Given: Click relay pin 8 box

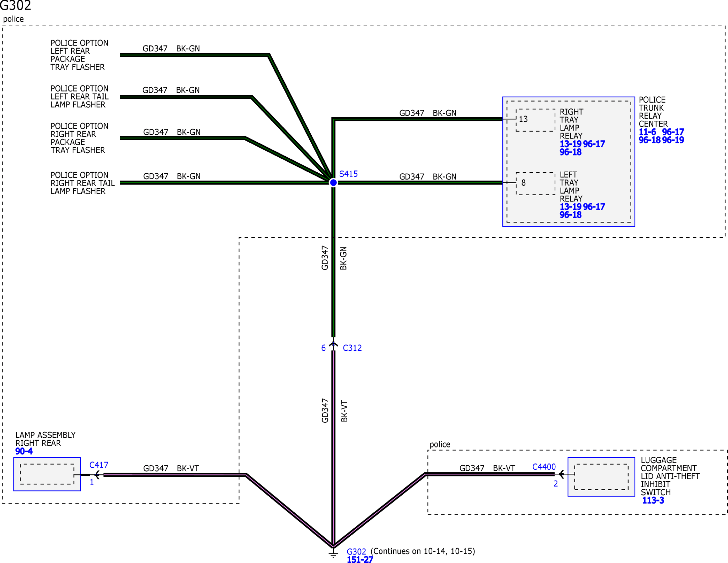Looking at the screenshot, I should point(535,184).
